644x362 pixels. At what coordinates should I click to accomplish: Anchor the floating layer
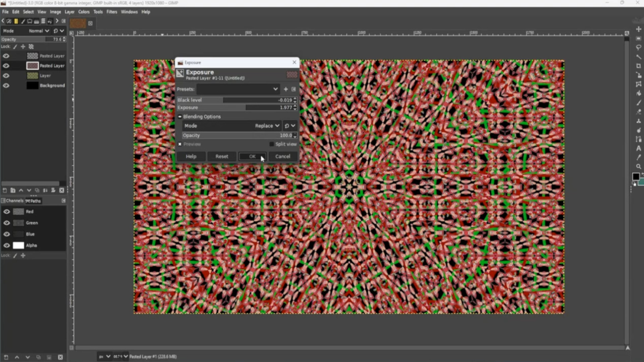(45, 190)
